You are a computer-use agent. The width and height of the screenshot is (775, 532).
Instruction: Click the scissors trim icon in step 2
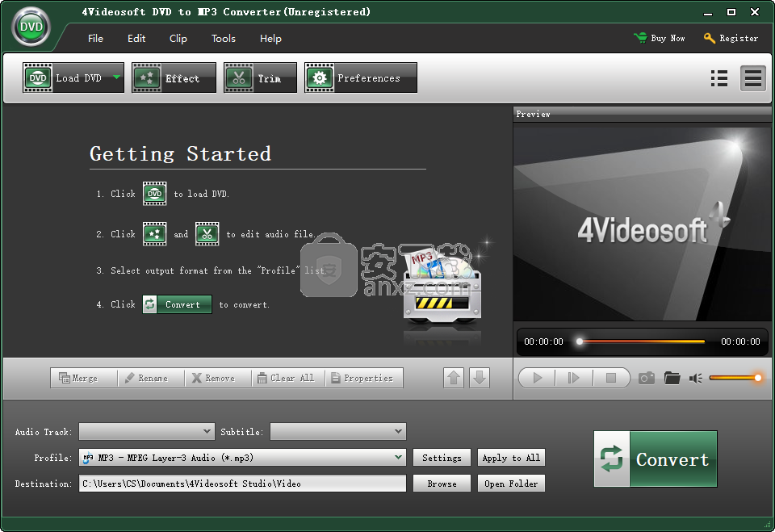pyautogui.click(x=207, y=234)
